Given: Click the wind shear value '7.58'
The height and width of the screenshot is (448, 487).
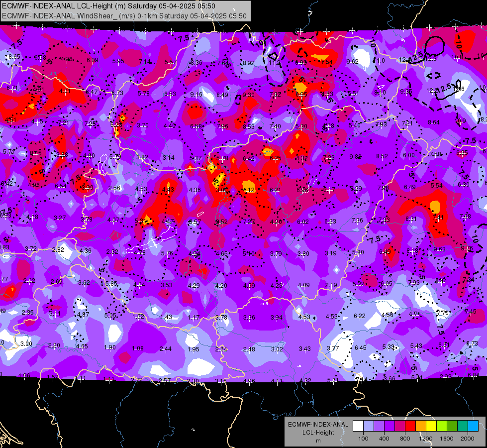Looking at the screenshot, I should (435, 154).
